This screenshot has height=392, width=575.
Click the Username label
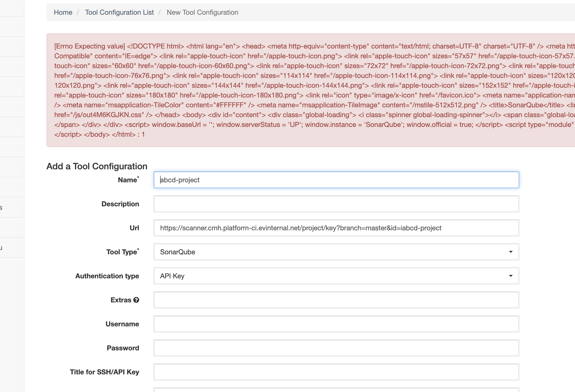pyautogui.click(x=122, y=324)
